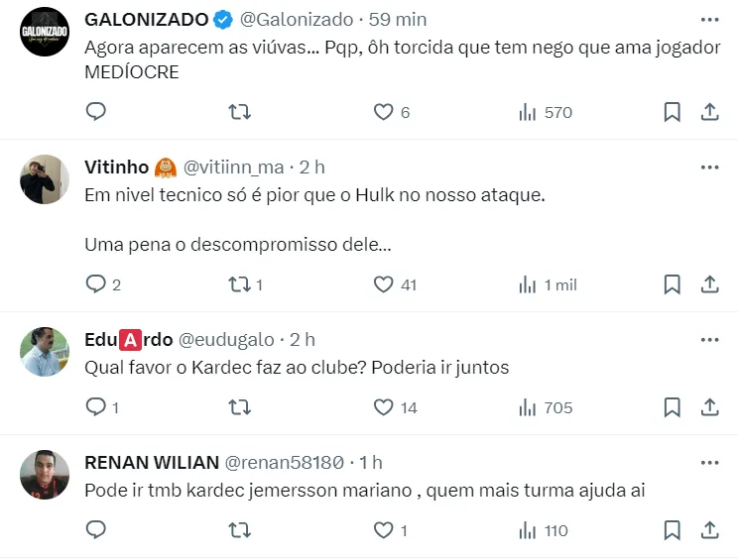The height and width of the screenshot is (560, 738).
Task: Open Vitinho's tweet timestamp 2 h
Action: tap(311, 167)
